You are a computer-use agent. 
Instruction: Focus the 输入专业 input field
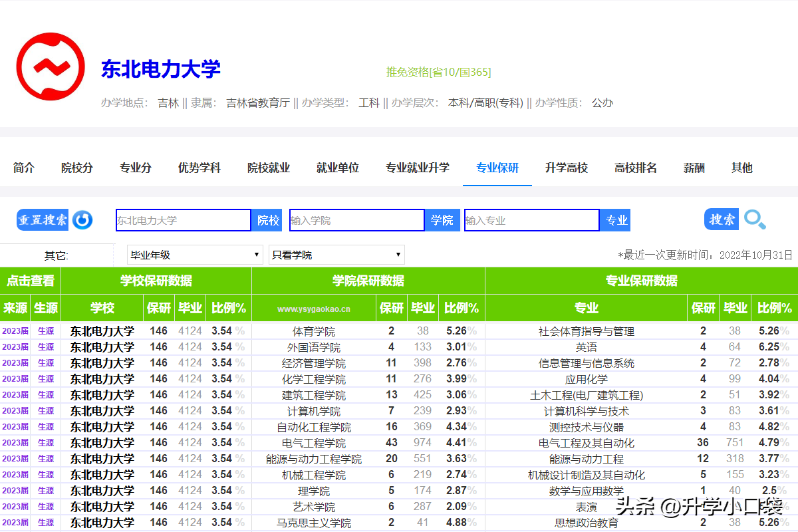[532, 220]
